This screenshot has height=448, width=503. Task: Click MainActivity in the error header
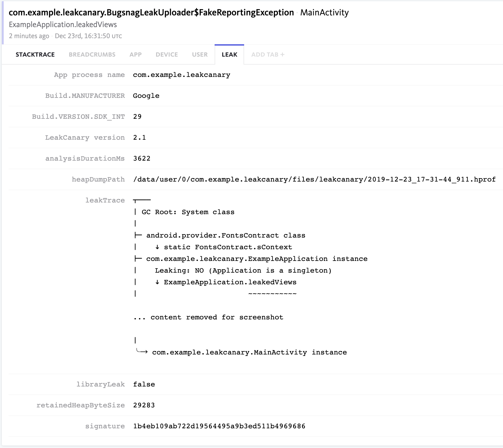324,13
